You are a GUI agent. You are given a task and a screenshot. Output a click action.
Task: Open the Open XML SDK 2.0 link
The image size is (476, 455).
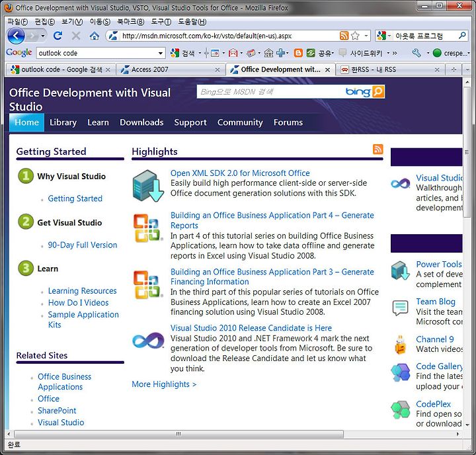point(240,173)
